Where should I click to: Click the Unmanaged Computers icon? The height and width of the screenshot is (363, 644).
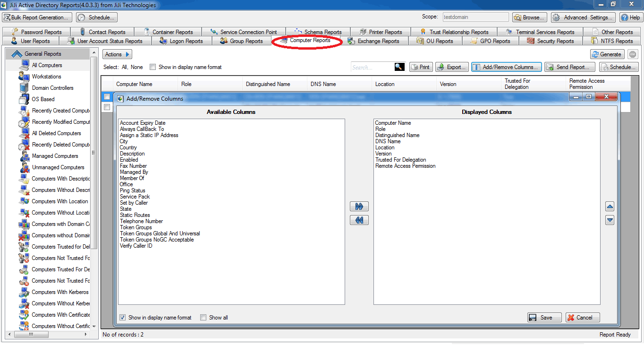click(24, 167)
